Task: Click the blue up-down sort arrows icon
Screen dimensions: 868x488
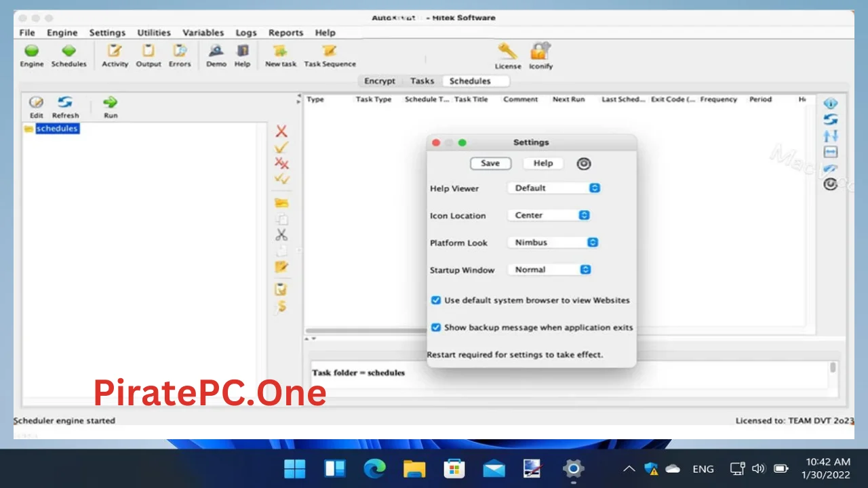Action: point(830,136)
